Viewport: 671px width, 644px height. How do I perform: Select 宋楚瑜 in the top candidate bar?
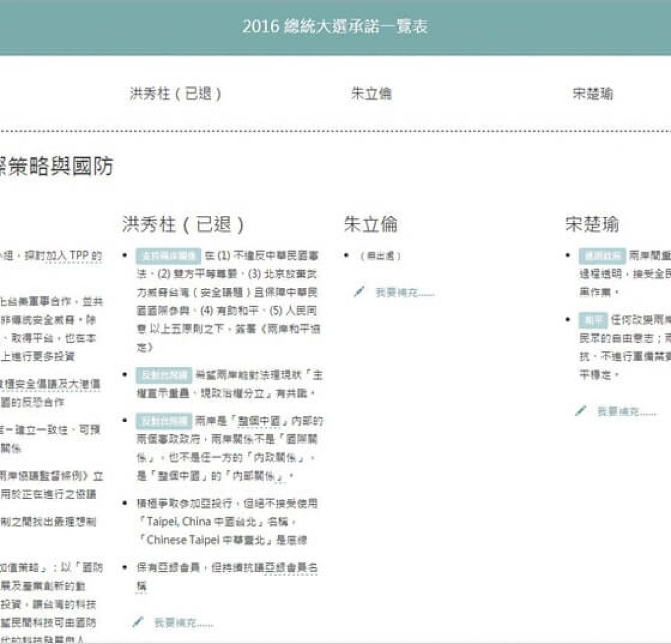(592, 94)
